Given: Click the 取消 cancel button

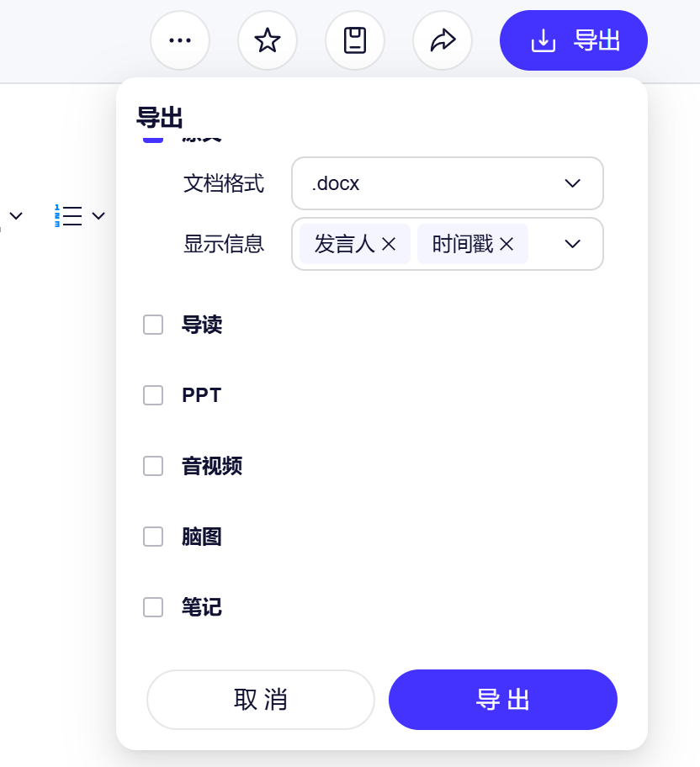Looking at the screenshot, I should pos(260,699).
